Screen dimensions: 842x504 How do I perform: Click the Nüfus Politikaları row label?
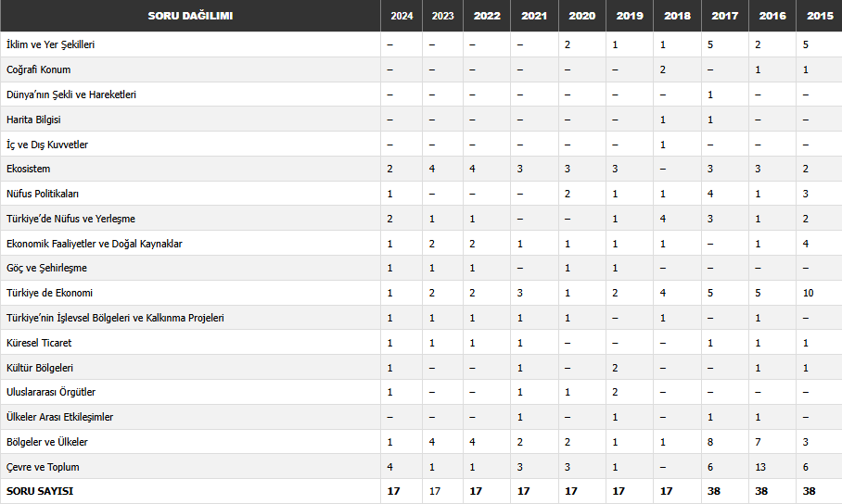click(x=43, y=194)
